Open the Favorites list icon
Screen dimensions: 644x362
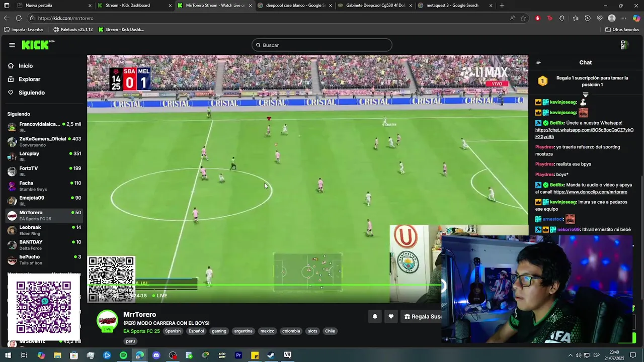[x=575, y=18]
